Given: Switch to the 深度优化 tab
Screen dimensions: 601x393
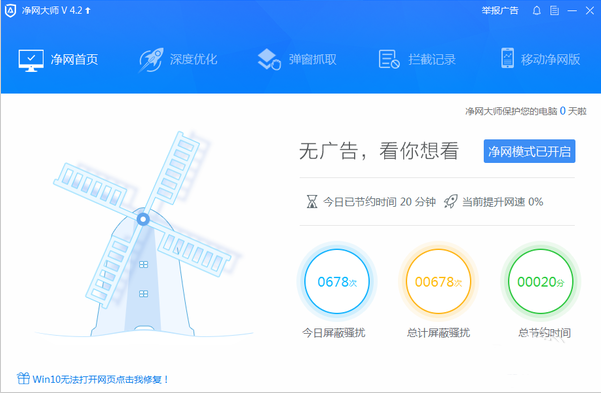Looking at the screenshot, I should tap(178, 59).
